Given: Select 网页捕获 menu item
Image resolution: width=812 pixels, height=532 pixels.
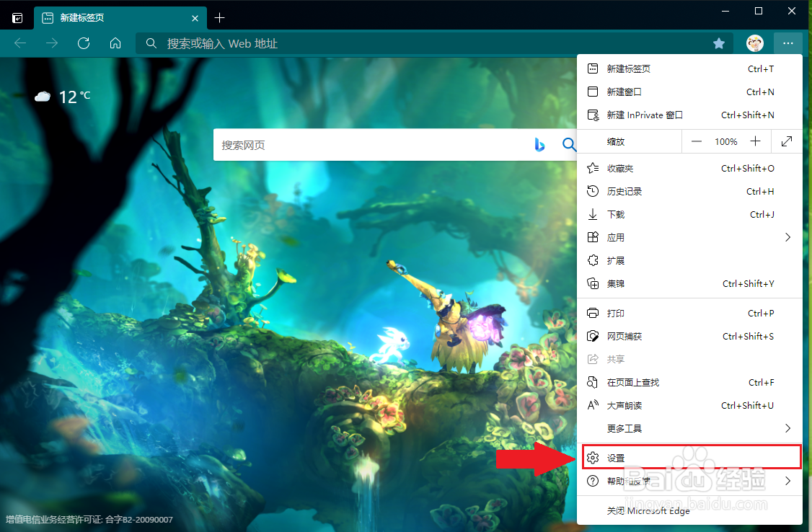Looking at the screenshot, I should (689, 337).
